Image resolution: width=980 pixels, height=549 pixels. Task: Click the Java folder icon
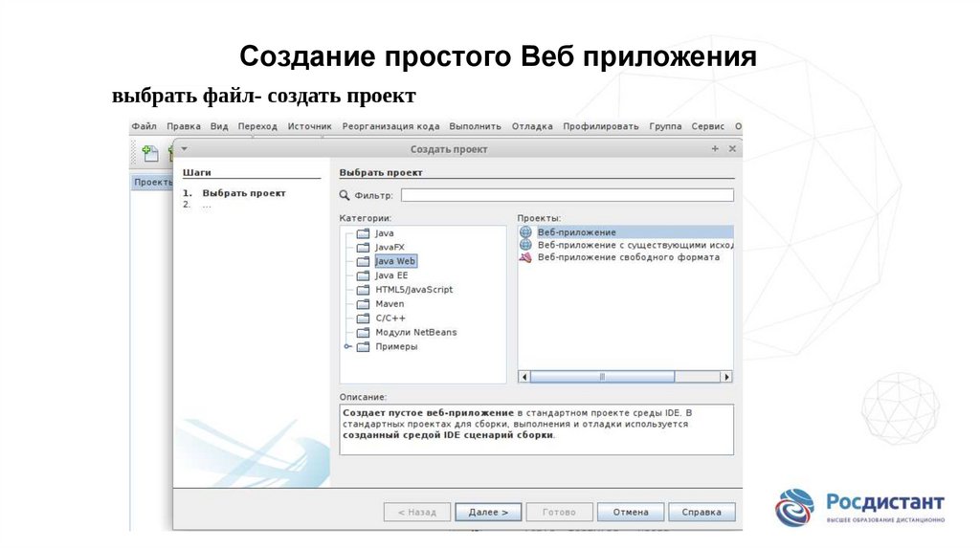coord(363,233)
